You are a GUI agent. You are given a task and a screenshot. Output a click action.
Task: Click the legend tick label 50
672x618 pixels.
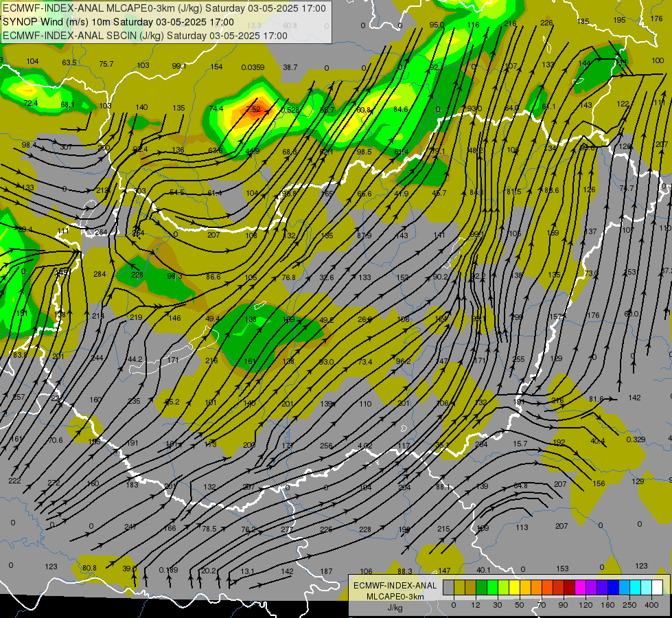coord(519,605)
